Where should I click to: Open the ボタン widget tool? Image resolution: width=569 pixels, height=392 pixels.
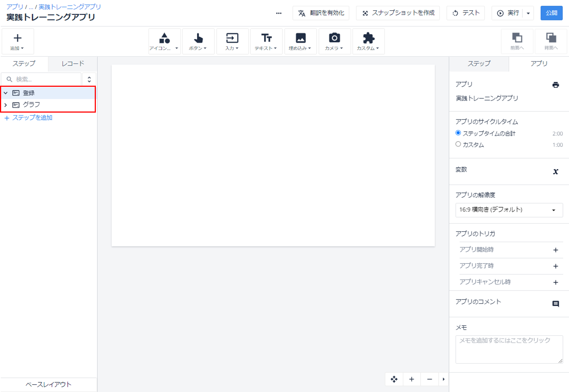pos(198,41)
